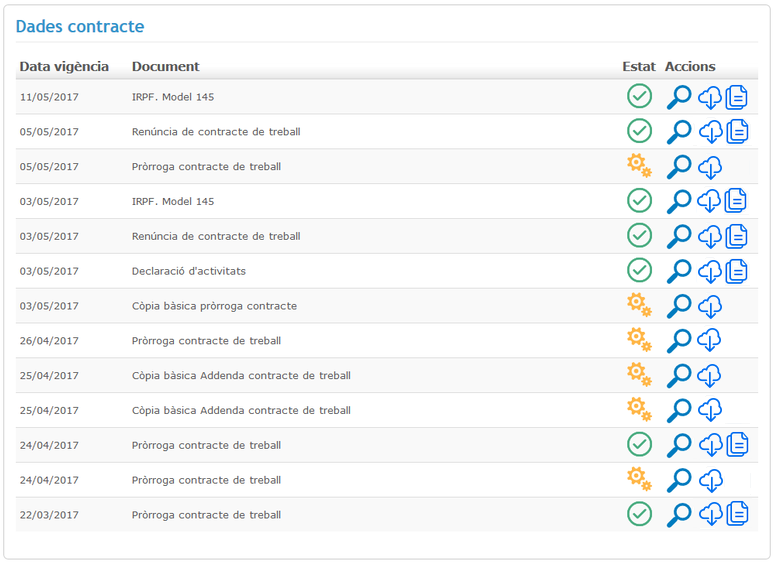Click magnifier for 22/03/2017 Pròrroga contracte

tap(679, 515)
